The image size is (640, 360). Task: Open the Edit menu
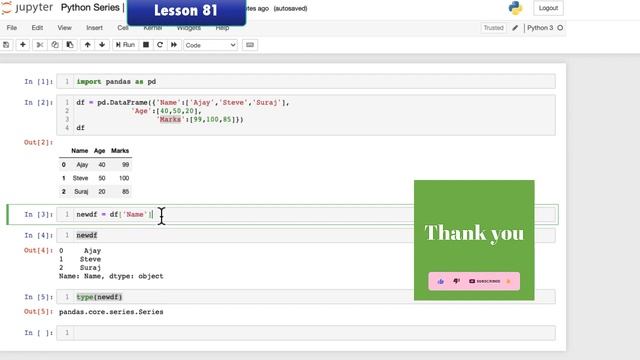click(x=37, y=28)
